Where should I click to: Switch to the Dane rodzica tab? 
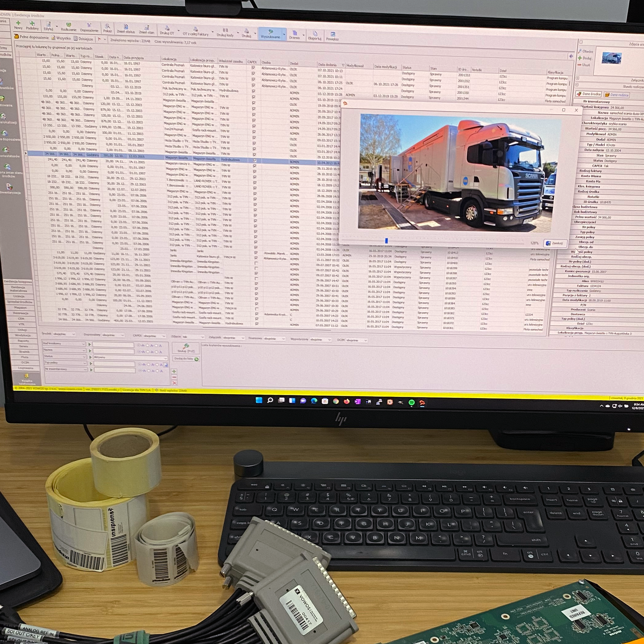pos(617,95)
